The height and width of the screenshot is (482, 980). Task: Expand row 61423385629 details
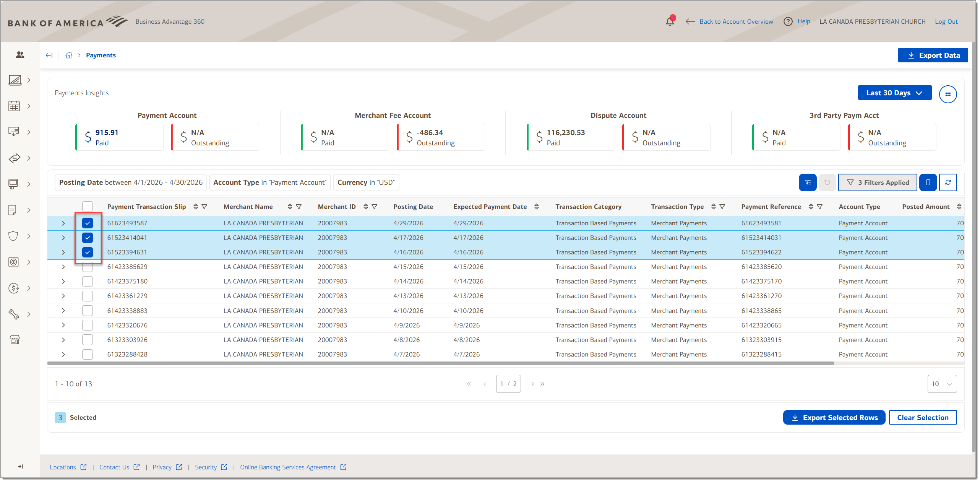coord(63,267)
